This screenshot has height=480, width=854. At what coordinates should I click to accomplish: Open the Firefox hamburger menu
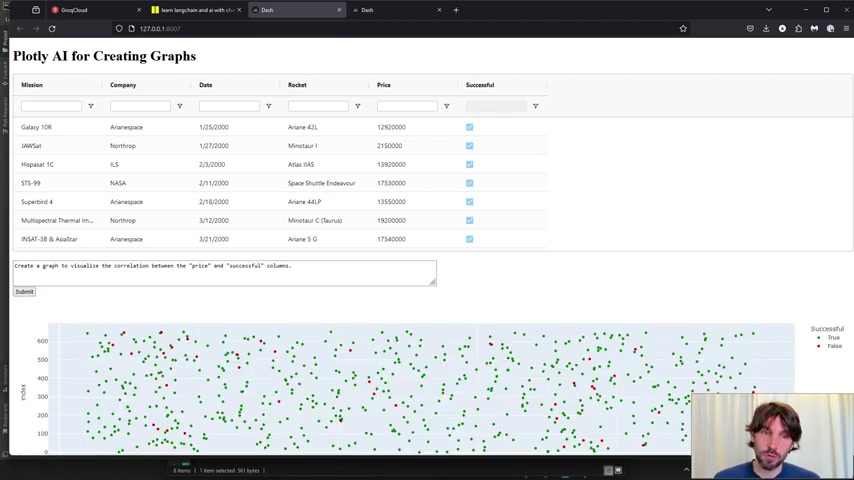(x=846, y=29)
